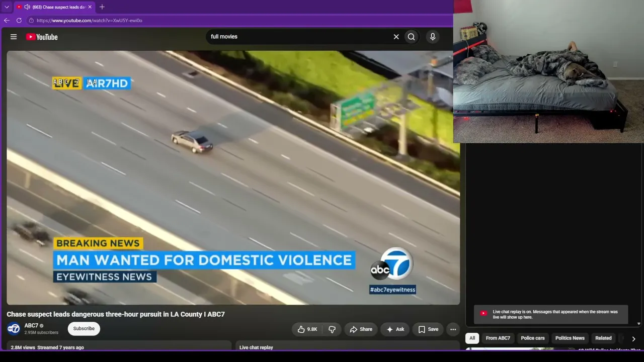This screenshot has width=644, height=362.
Task: Select the Chase suspect browser tab
Action: click(x=54, y=7)
